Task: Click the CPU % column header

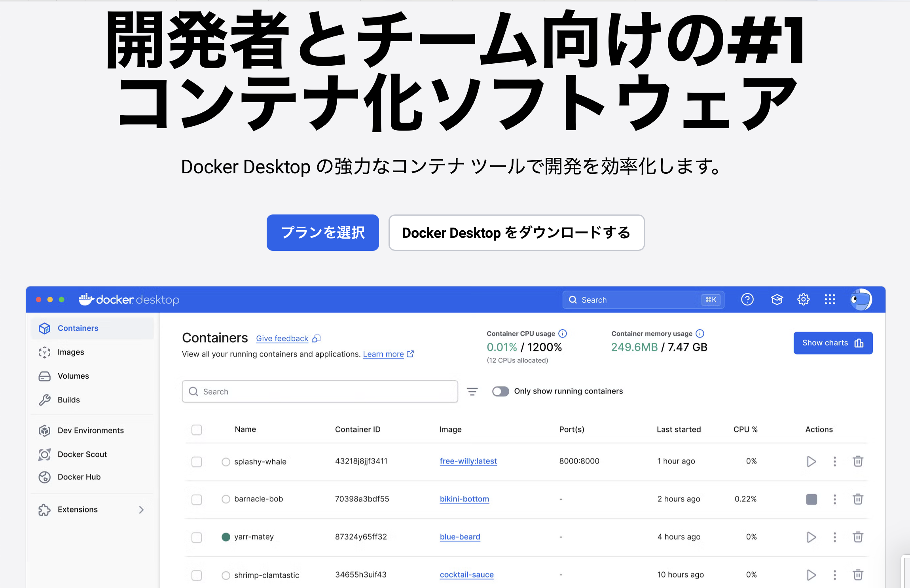Action: 745,429
